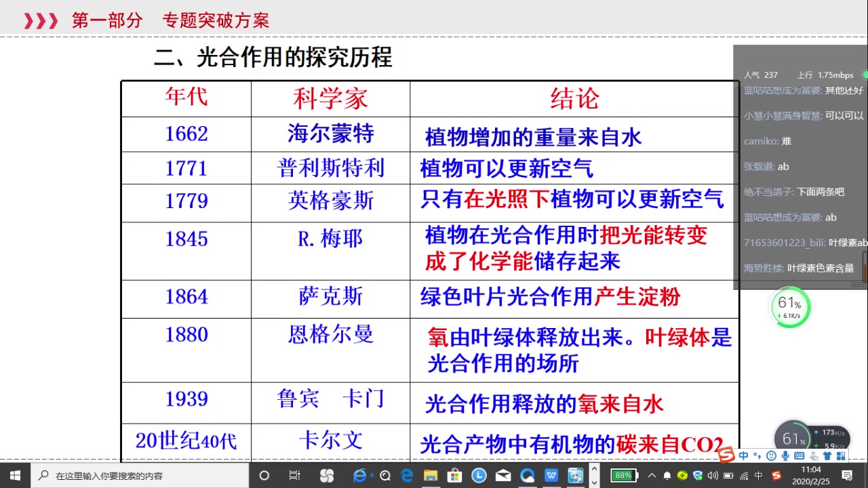
Task: Open the anime character app on taskbar
Action: [x=575, y=476]
